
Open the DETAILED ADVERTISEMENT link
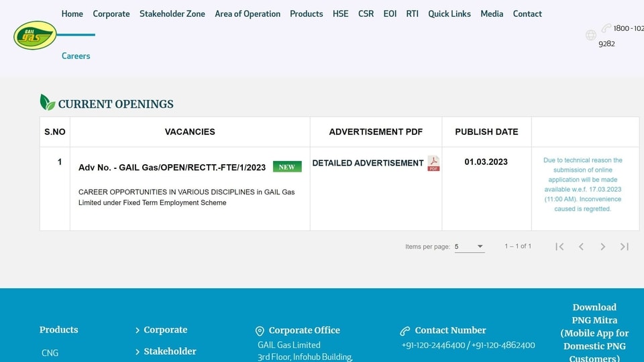pos(368,163)
